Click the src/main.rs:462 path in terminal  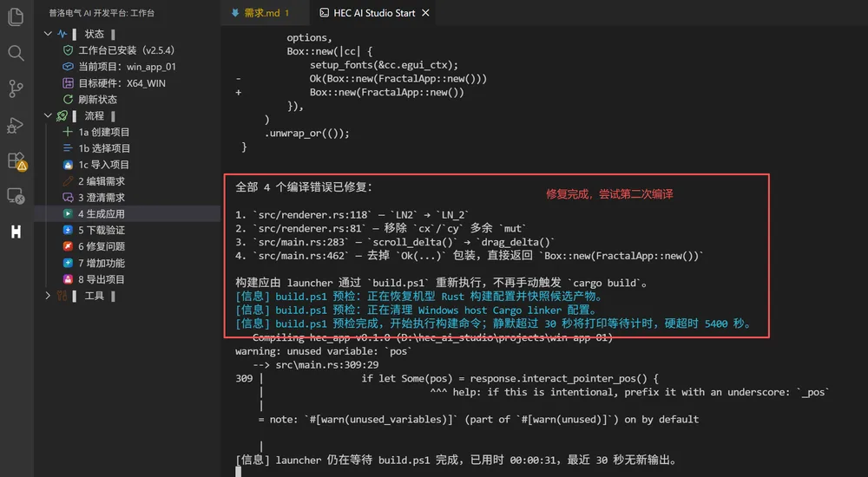coord(302,256)
